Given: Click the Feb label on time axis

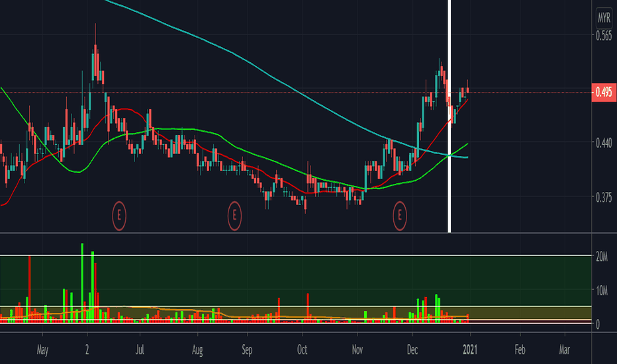Looking at the screenshot, I should pyautogui.click(x=520, y=349).
